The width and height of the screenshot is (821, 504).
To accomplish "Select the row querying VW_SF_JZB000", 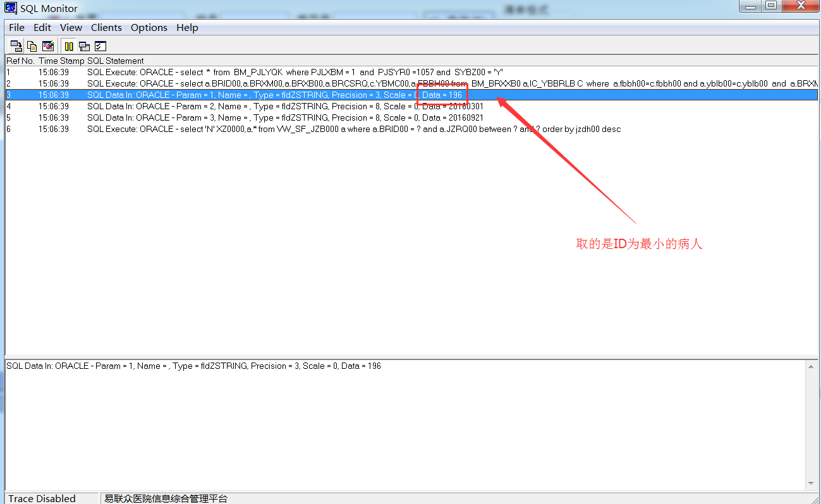I will point(411,129).
